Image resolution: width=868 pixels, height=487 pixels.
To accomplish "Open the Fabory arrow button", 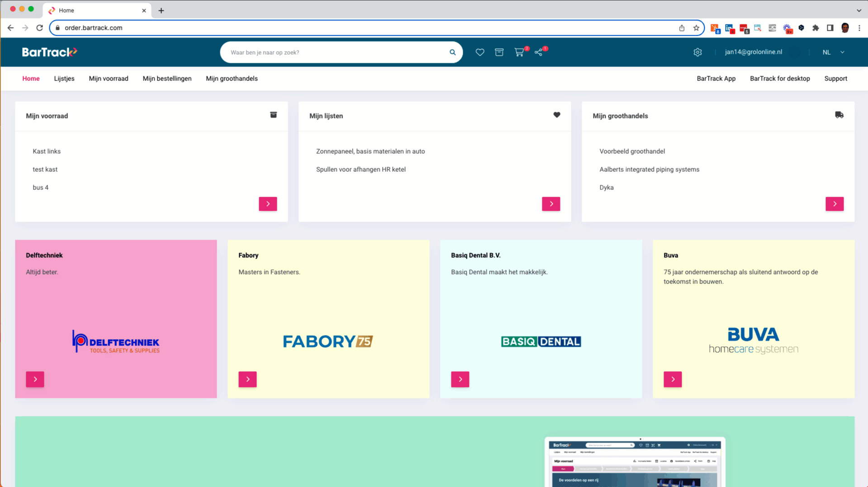I will 247,379.
